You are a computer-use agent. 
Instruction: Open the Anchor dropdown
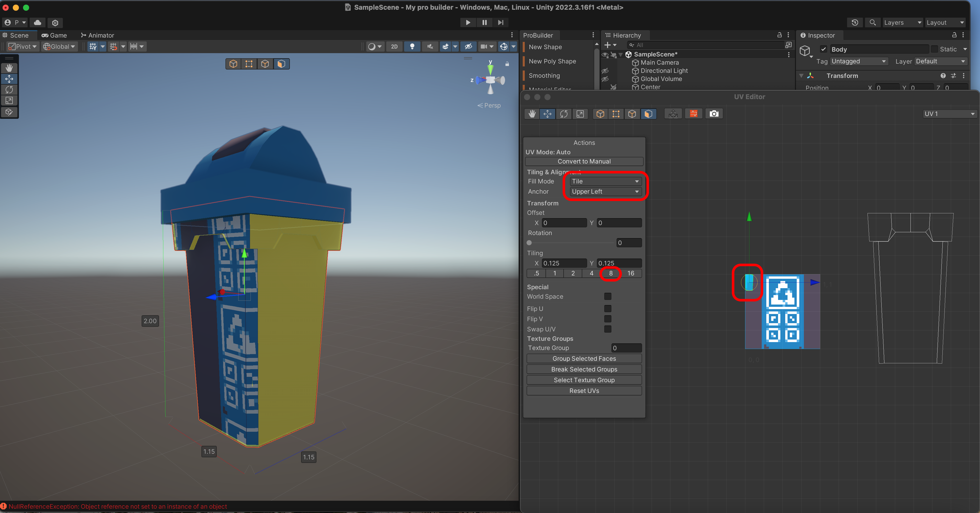point(605,192)
